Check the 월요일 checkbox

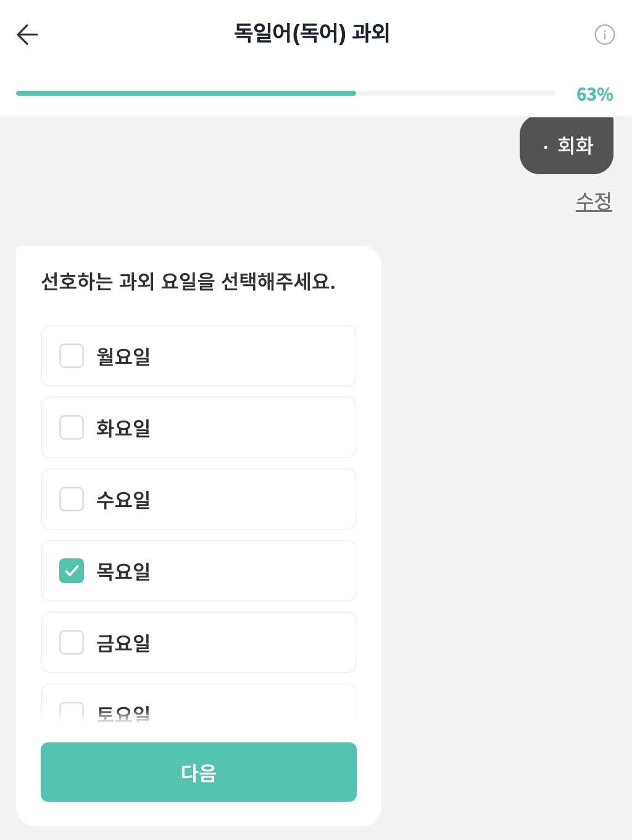pyautogui.click(x=72, y=356)
